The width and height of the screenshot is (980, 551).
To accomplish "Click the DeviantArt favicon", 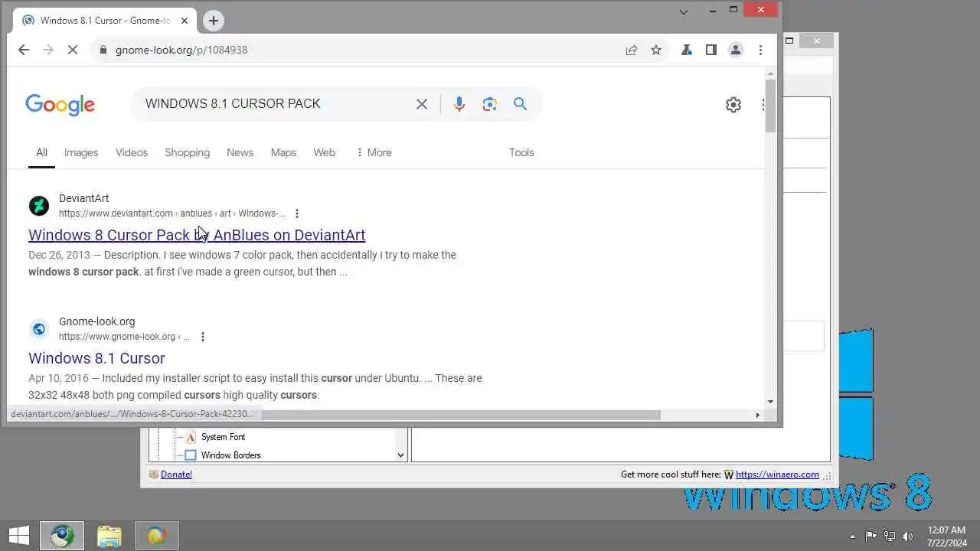I will tap(39, 206).
